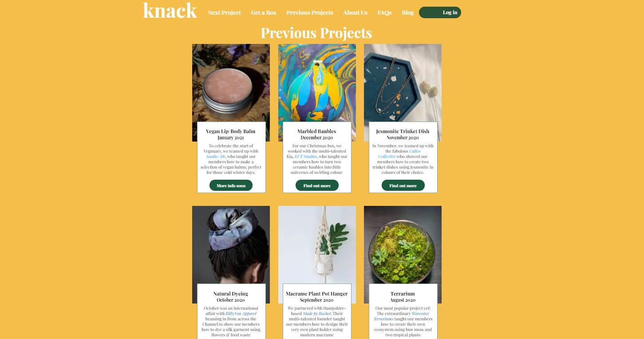The width and height of the screenshot is (644, 339).
Task: Click the Log in button
Action: (440, 12)
